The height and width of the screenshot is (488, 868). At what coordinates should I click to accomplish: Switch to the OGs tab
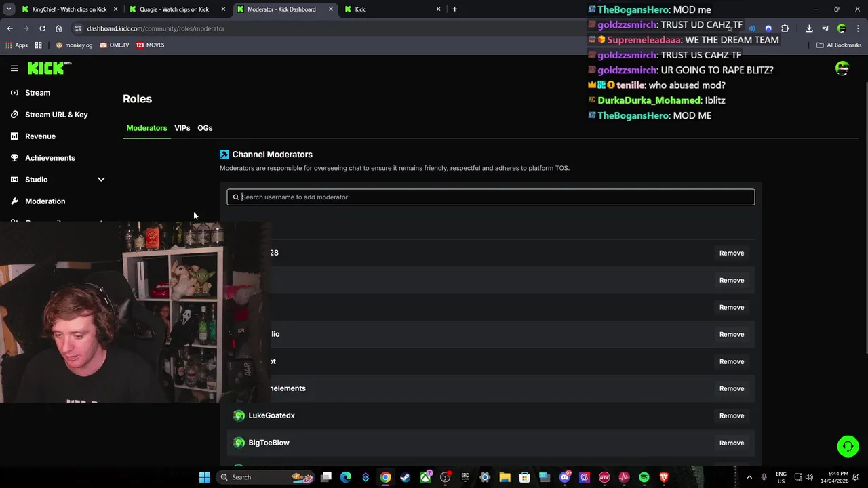pyautogui.click(x=205, y=128)
